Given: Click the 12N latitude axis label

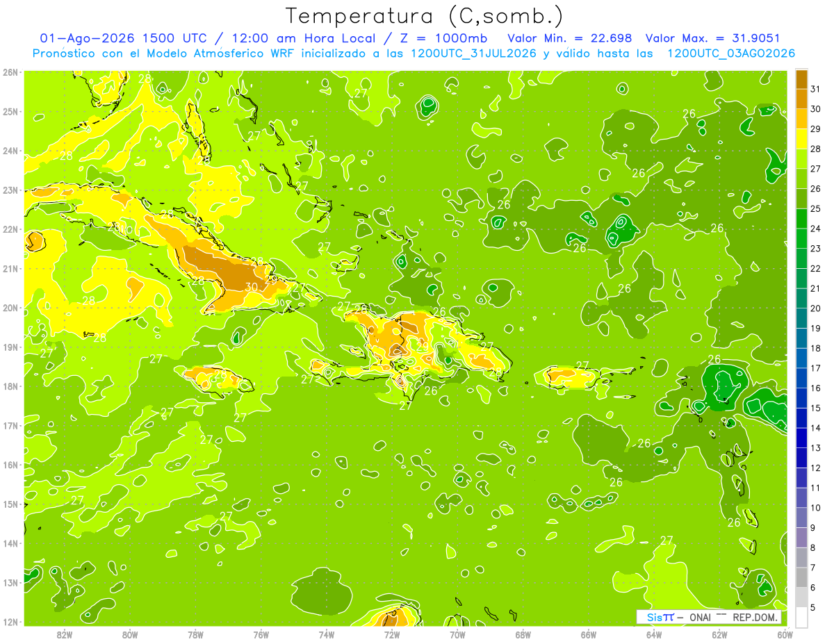Looking at the screenshot, I should (10, 622).
